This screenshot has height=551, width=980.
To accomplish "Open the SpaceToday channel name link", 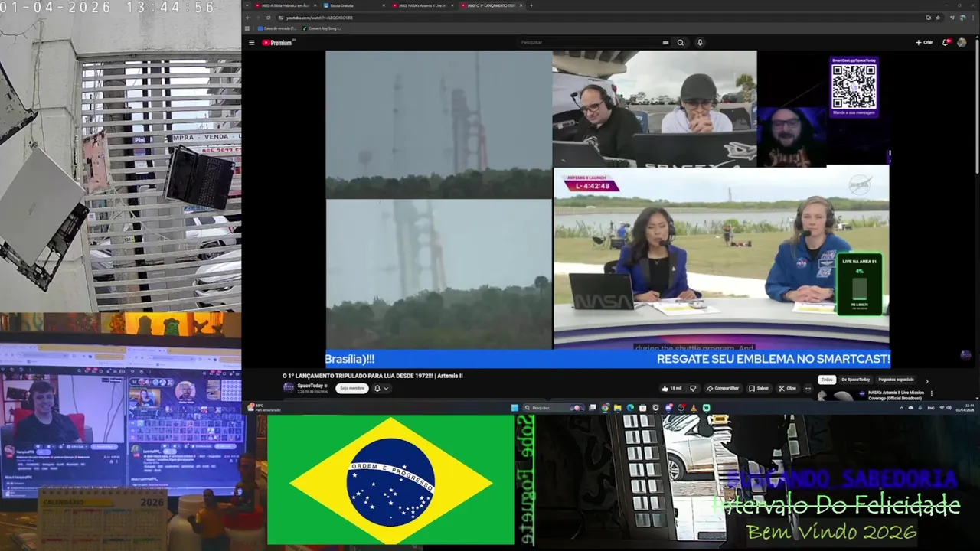I will click(x=310, y=386).
